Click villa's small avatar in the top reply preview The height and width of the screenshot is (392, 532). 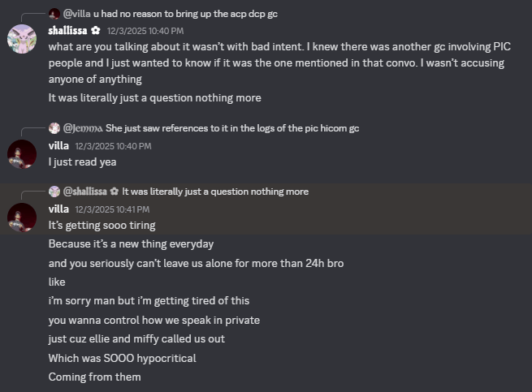coord(54,14)
